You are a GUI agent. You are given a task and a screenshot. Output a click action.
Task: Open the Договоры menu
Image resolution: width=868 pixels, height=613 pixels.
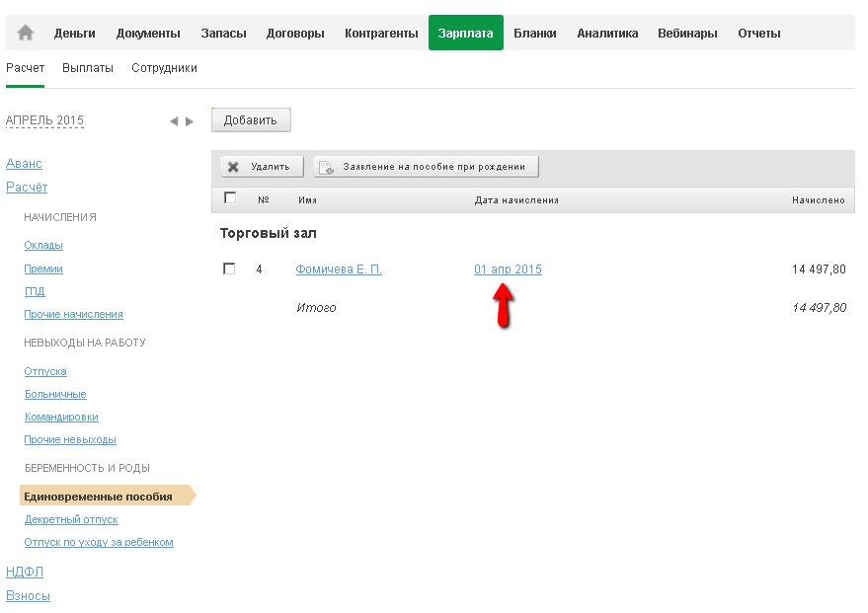coord(295,34)
